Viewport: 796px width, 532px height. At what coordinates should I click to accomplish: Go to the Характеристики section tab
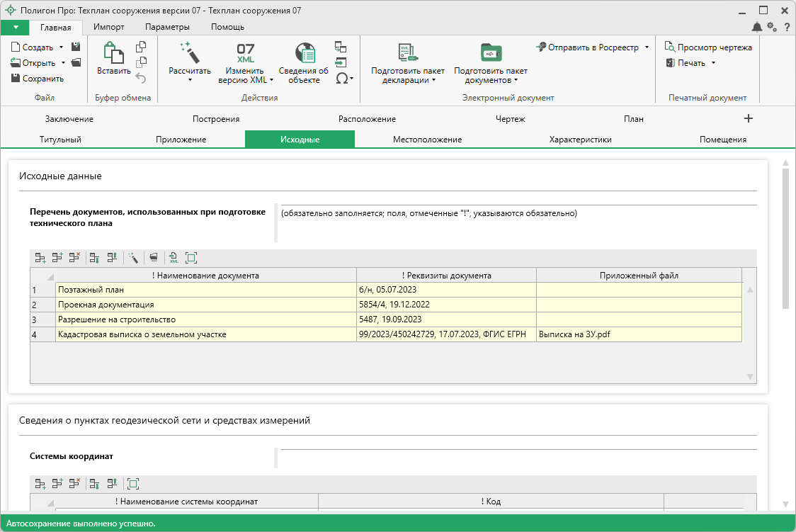580,140
